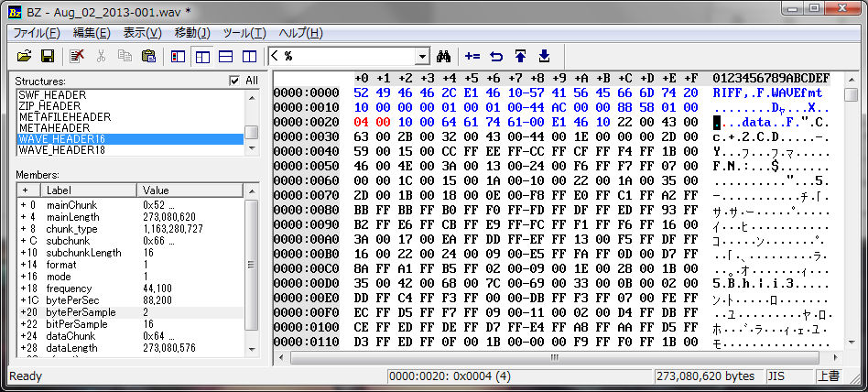Open the search text dropdown arrow

point(421,57)
